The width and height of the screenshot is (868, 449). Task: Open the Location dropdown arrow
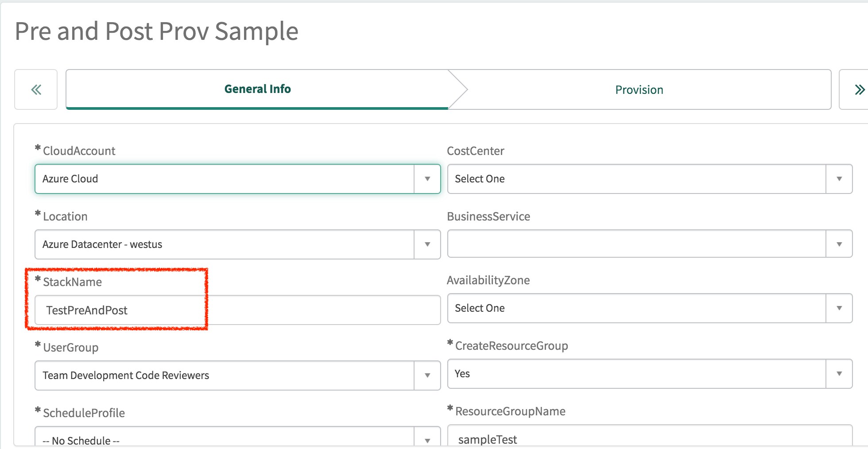pyautogui.click(x=427, y=244)
